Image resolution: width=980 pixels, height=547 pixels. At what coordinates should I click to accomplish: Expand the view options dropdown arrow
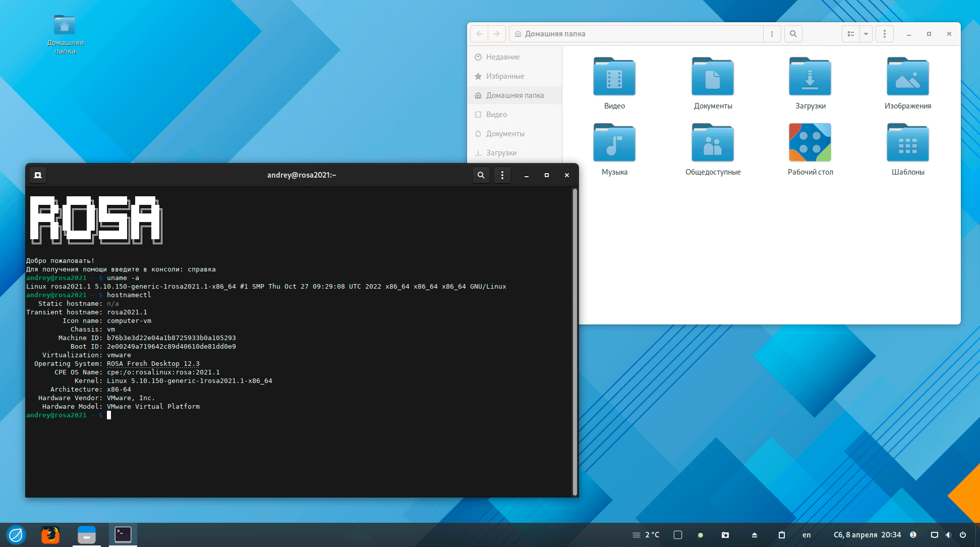[x=866, y=34]
